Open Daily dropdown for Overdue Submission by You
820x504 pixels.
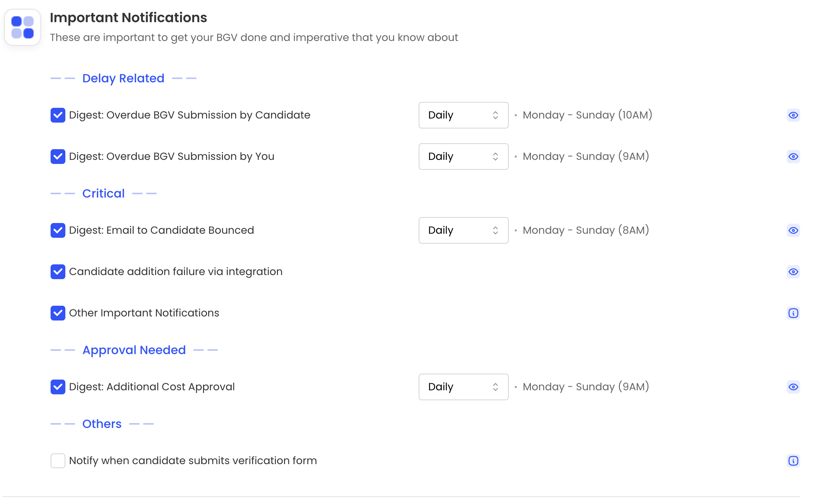463,157
